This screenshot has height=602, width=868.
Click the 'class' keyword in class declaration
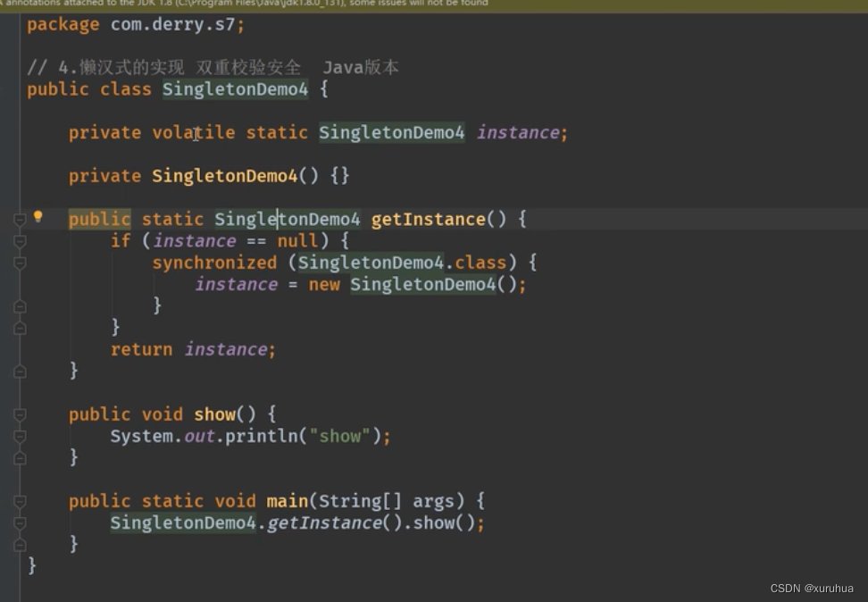[x=126, y=89]
